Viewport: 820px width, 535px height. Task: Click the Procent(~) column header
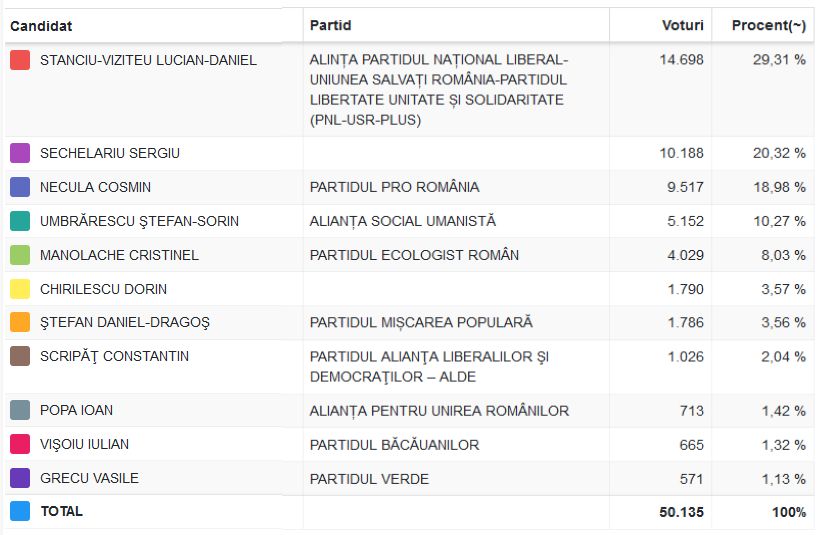tap(768, 25)
